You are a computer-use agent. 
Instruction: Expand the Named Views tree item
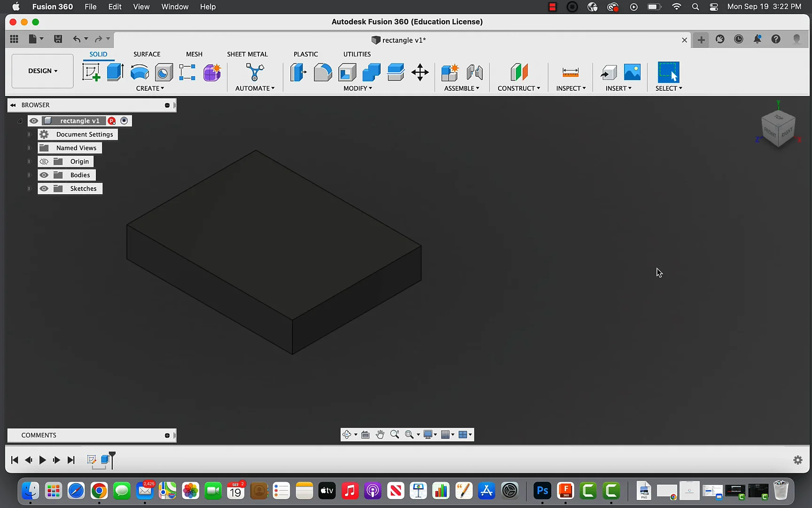click(x=29, y=148)
